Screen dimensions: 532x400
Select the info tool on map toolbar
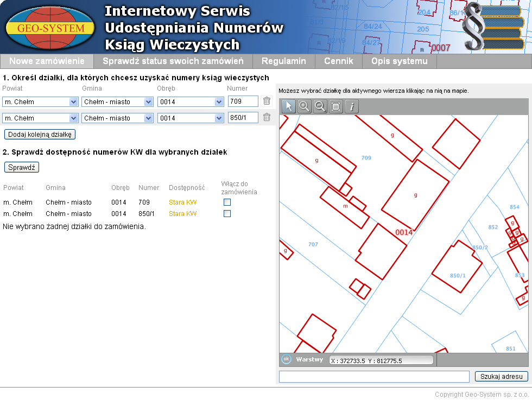coord(352,106)
